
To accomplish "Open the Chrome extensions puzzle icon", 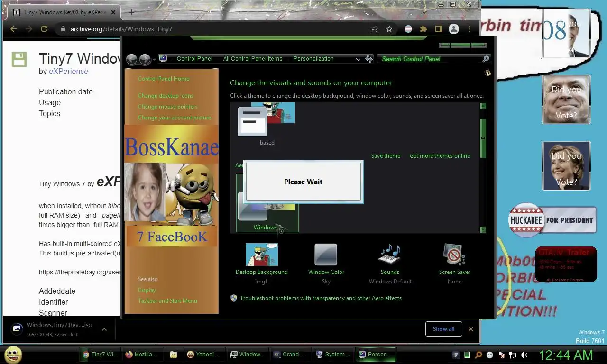I will tap(423, 29).
